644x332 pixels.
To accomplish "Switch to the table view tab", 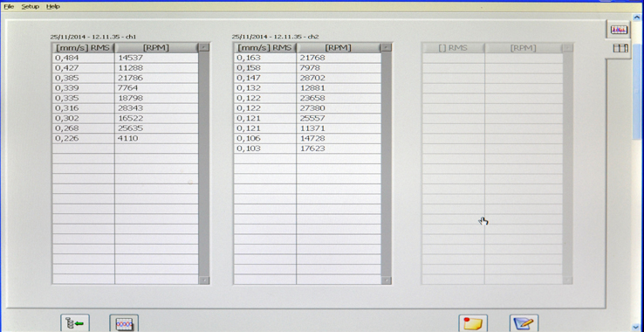I will pos(620,49).
